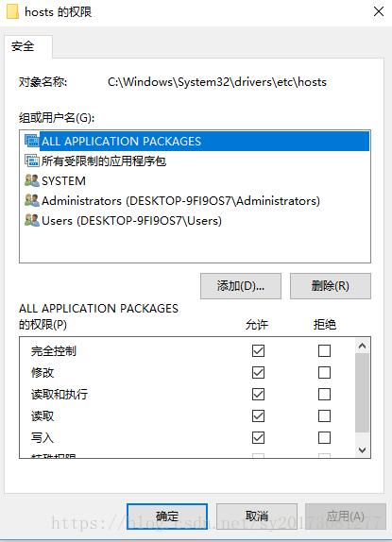This screenshot has width=392, height=542.
Task: Click the 删除(R) button
Action: pos(331,286)
